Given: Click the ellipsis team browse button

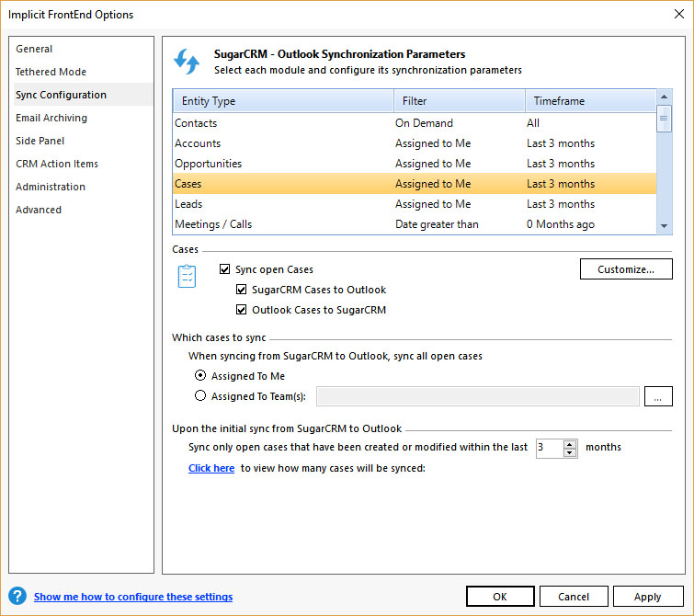Looking at the screenshot, I should [x=657, y=396].
